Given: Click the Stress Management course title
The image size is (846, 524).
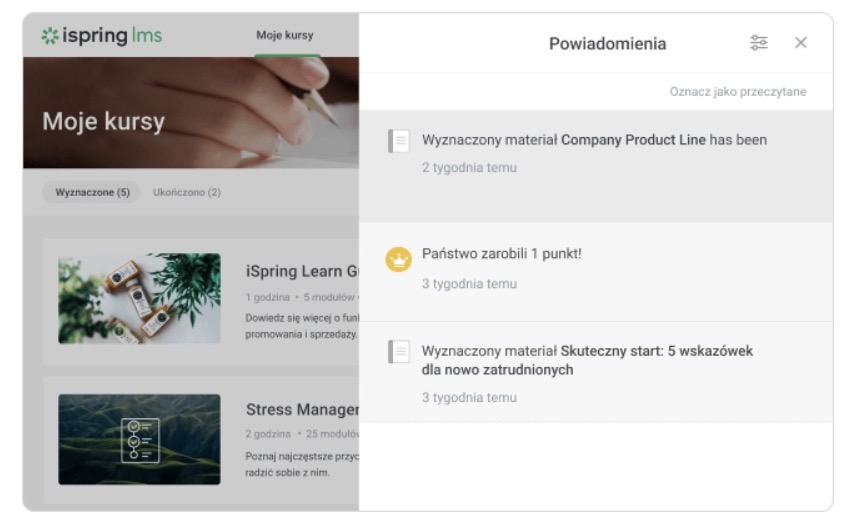Looking at the screenshot, I should (302, 410).
